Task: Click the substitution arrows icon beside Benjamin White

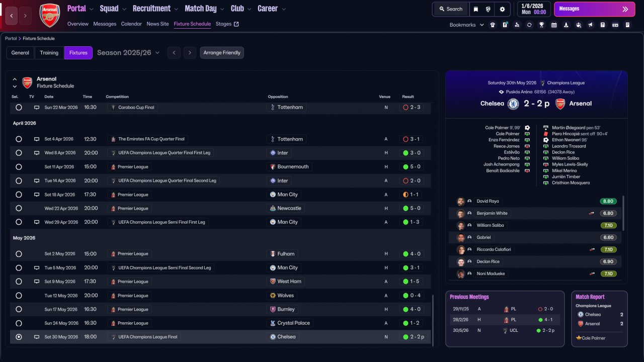Action: pos(592,213)
